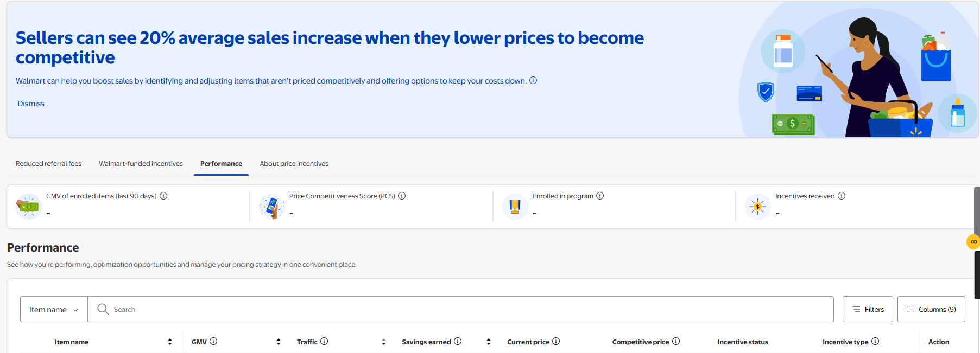This screenshot has width=980, height=353.
Task: Click info icon beside Enrolled in program
Action: click(x=600, y=196)
